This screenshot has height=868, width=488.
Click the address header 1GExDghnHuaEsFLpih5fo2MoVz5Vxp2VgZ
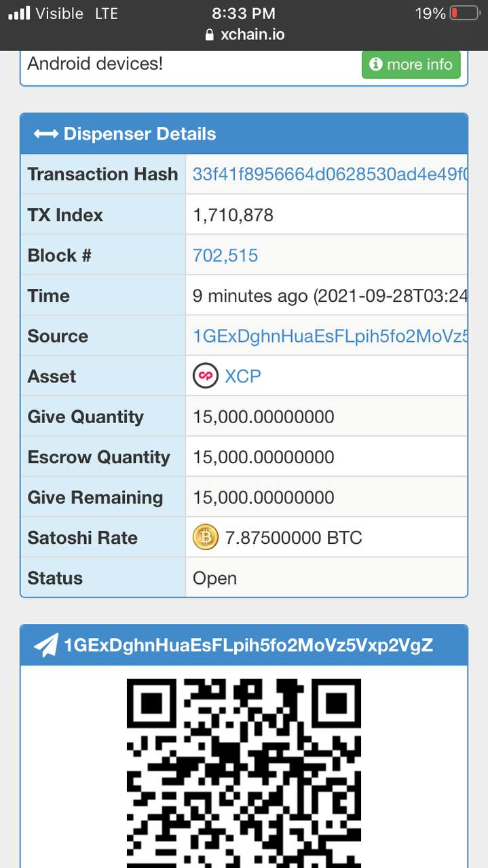(x=248, y=645)
